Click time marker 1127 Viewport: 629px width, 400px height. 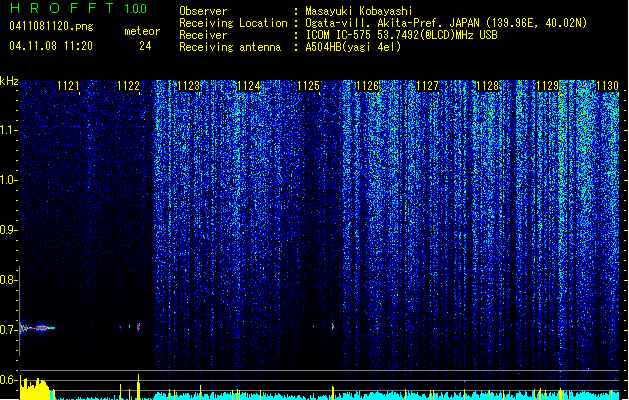click(x=428, y=86)
